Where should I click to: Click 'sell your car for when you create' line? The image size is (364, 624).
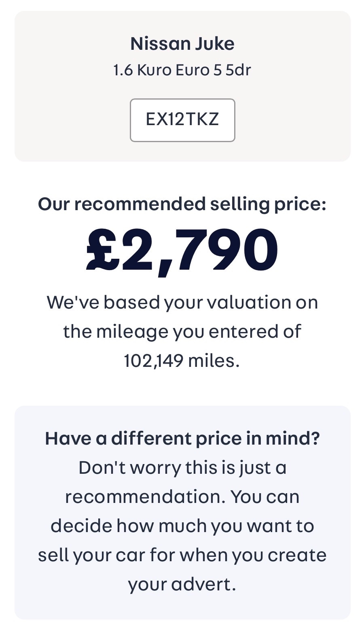[182, 555]
